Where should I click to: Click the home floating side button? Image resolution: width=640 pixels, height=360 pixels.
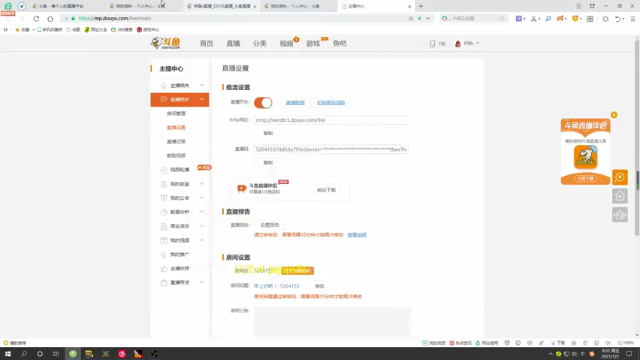620,196
